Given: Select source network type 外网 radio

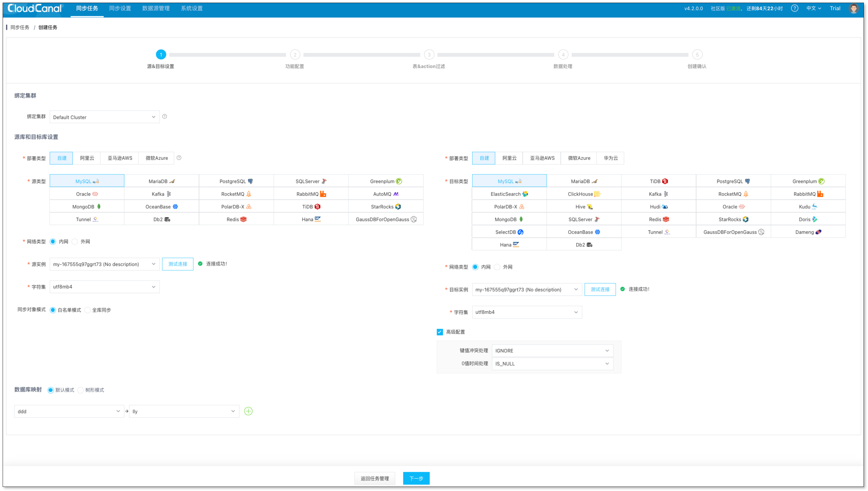Looking at the screenshot, I should (x=75, y=241).
